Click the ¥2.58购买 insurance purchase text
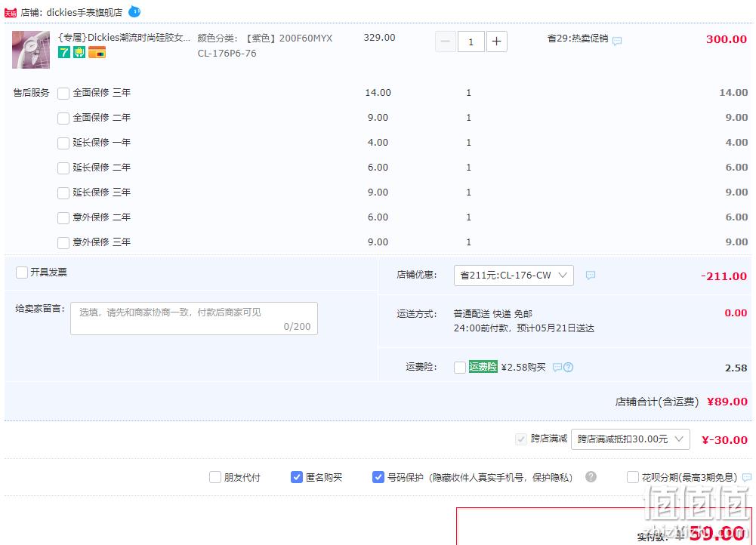 tap(523, 368)
